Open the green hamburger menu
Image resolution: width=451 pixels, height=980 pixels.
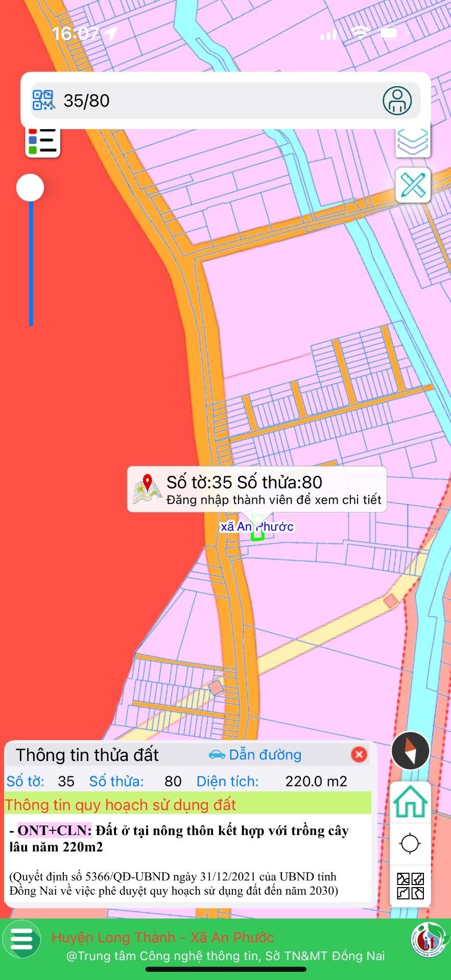(21, 939)
